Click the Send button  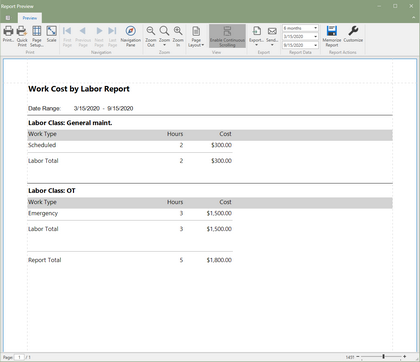tap(272, 36)
